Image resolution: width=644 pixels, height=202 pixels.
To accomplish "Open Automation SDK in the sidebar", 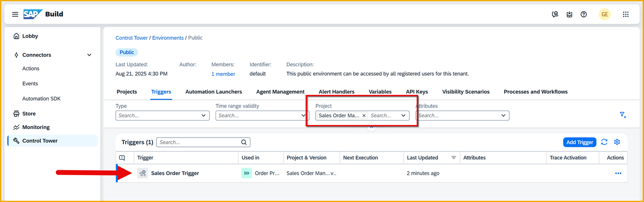I will coord(42,99).
